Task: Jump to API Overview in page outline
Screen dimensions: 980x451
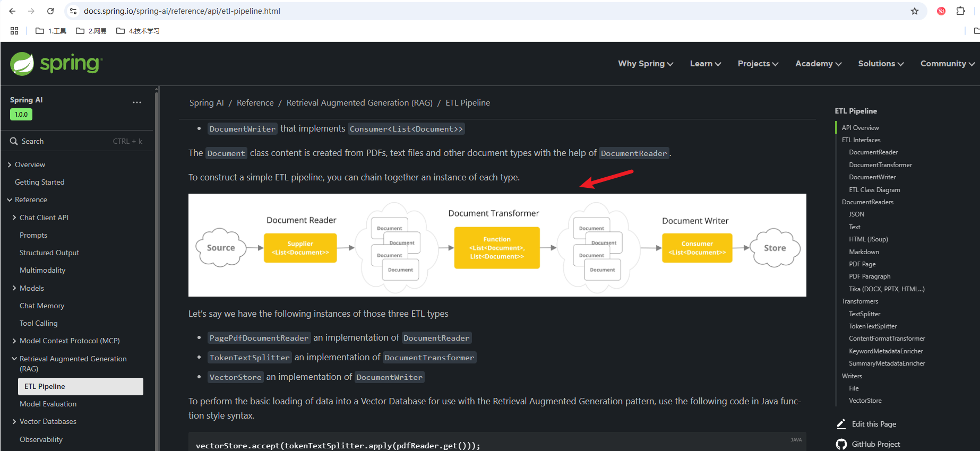Action: pos(861,128)
